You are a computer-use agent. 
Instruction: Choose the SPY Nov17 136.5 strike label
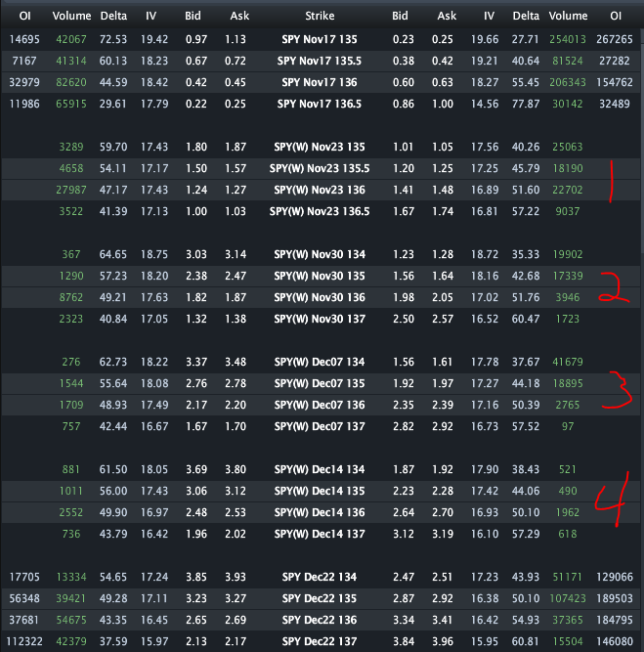(320, 104)
